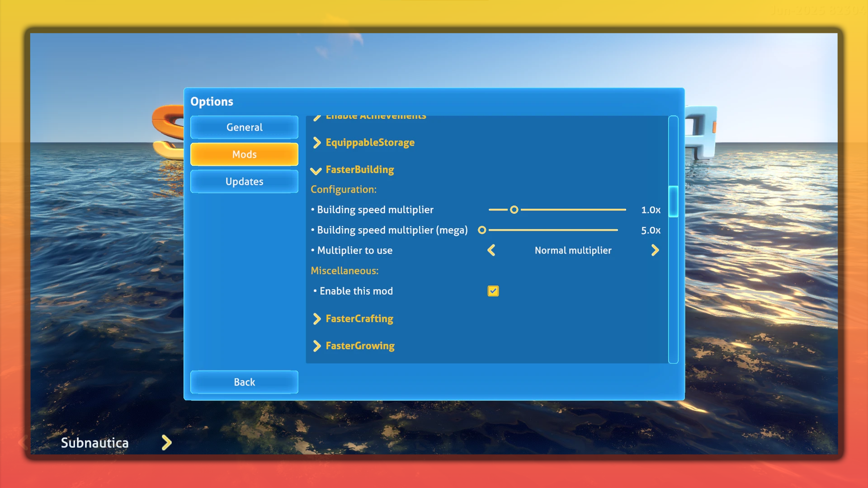The height and width of the screenshot is (488, 868).
Task: Click the Enable this mod label
Action: click(x=356, y=291)
